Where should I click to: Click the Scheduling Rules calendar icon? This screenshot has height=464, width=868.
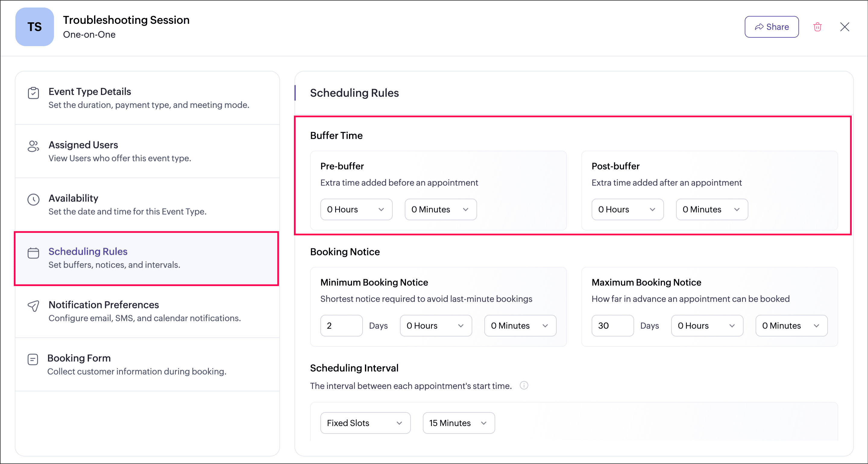pyautogui.click(x=33, y=253)
